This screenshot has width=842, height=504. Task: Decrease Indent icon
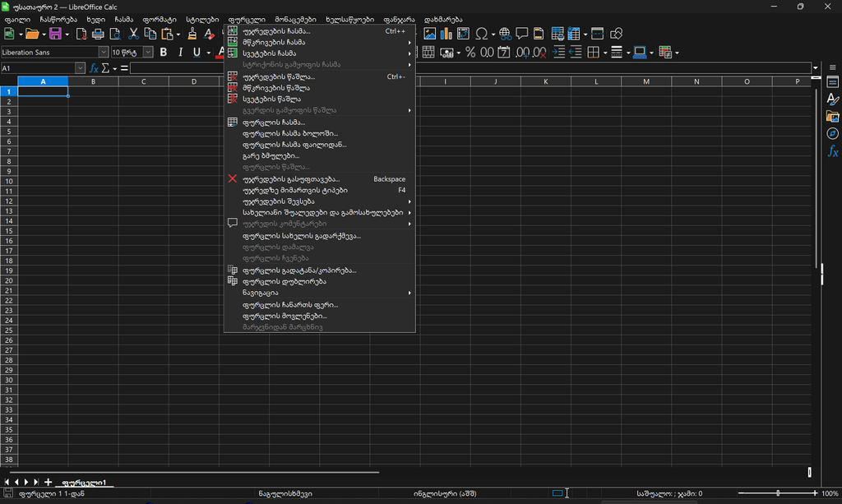click(575, 52)
